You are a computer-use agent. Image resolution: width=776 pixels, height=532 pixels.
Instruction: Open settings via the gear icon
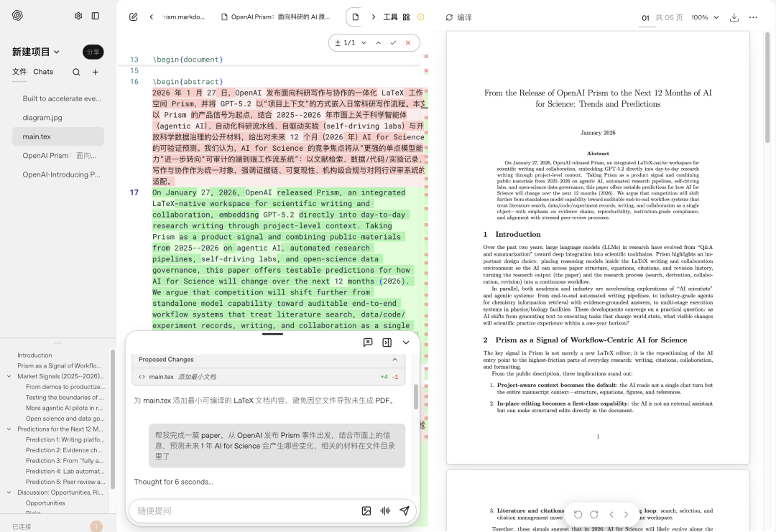78,16
